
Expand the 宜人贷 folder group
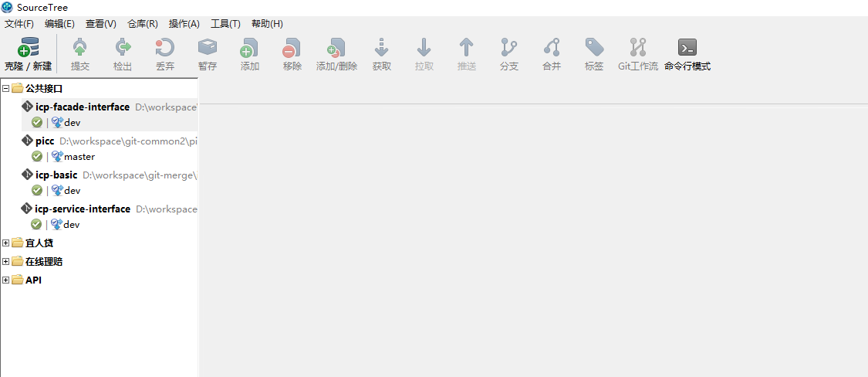tap(5, 243)
